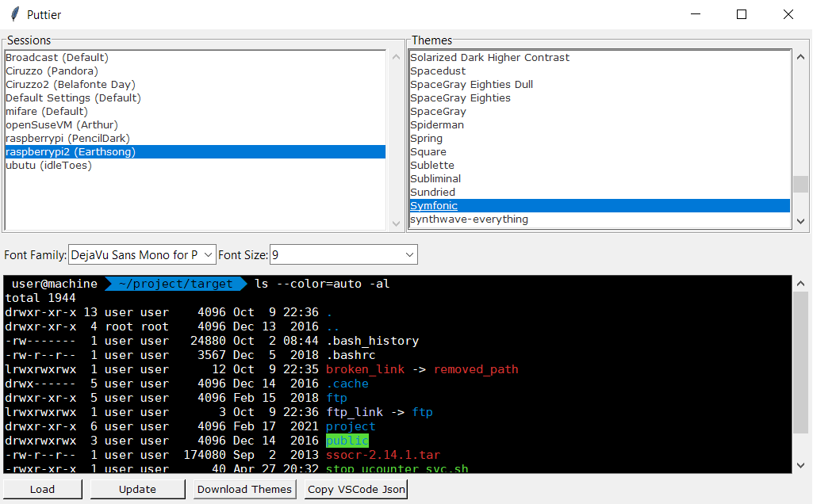Image resolution: width=813 pixels, height=504 pixels.
Task: Choose Solarized Dark Higher Contrast theme
Action: click(600, 58)
